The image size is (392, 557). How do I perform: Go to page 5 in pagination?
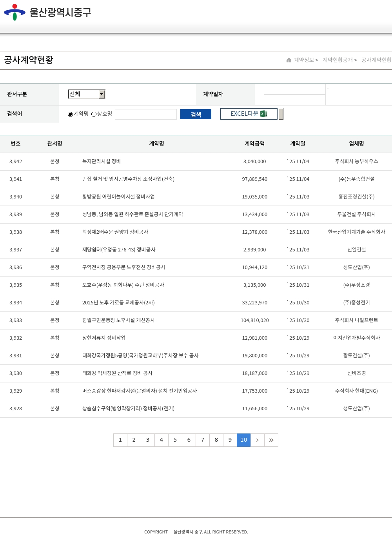click(x=175, y=440)
